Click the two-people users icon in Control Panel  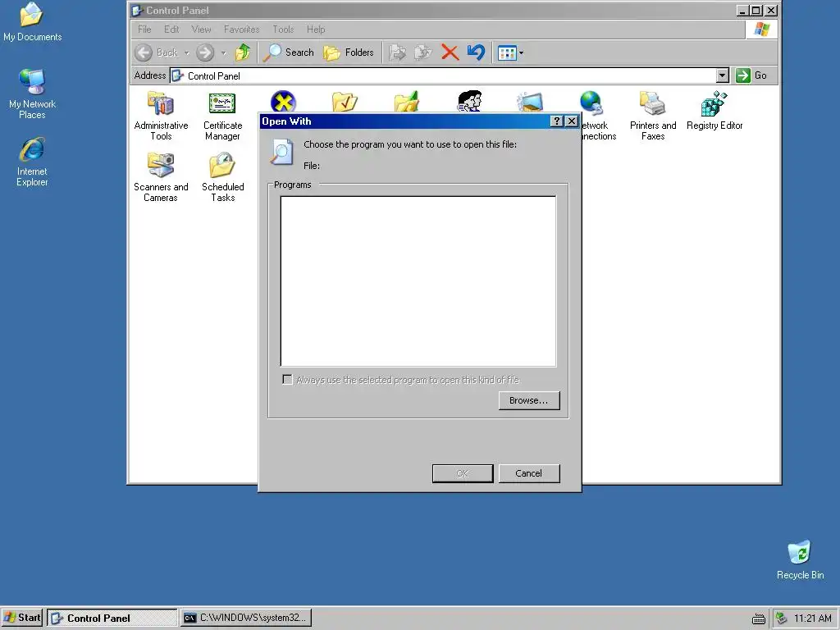point(469,101)
